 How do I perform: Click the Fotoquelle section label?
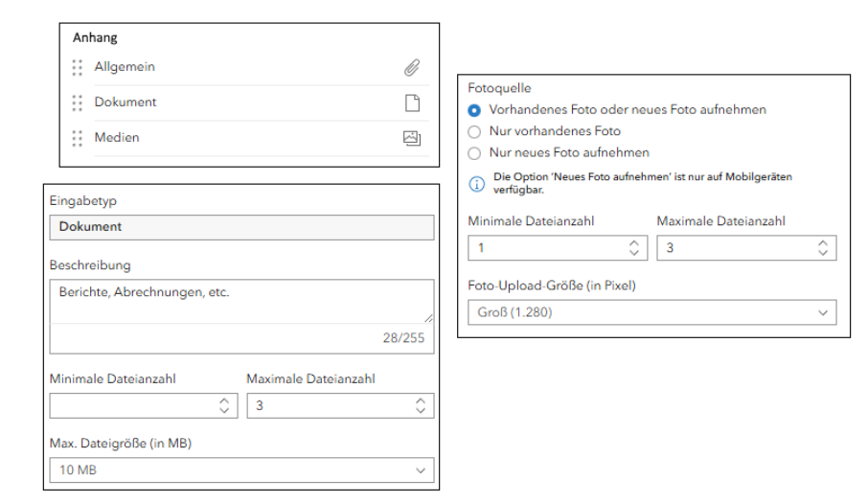click(x=499, y=88)
